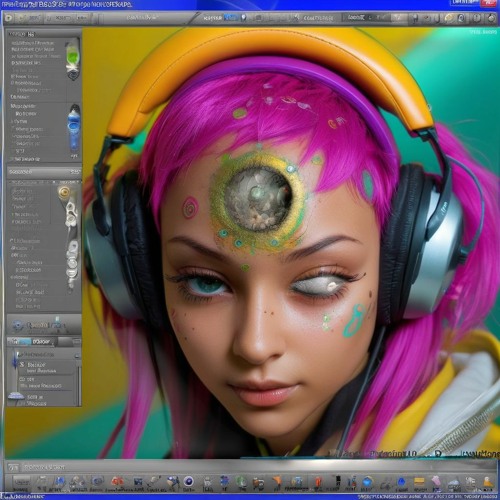
Task: Click the gray cloud icon in the bottom toolbar
Action: (454, 483)
